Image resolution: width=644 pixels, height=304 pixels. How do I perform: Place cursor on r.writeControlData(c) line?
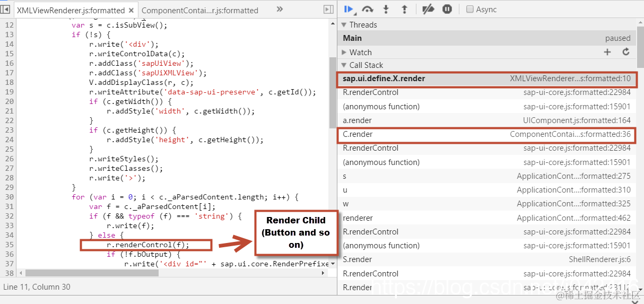[137, 54]
